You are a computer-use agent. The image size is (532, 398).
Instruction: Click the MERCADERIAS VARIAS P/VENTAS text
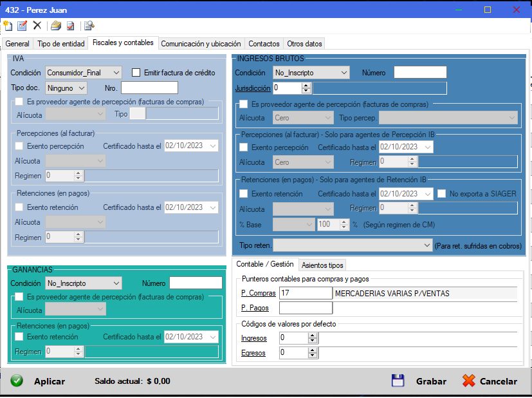392,294
